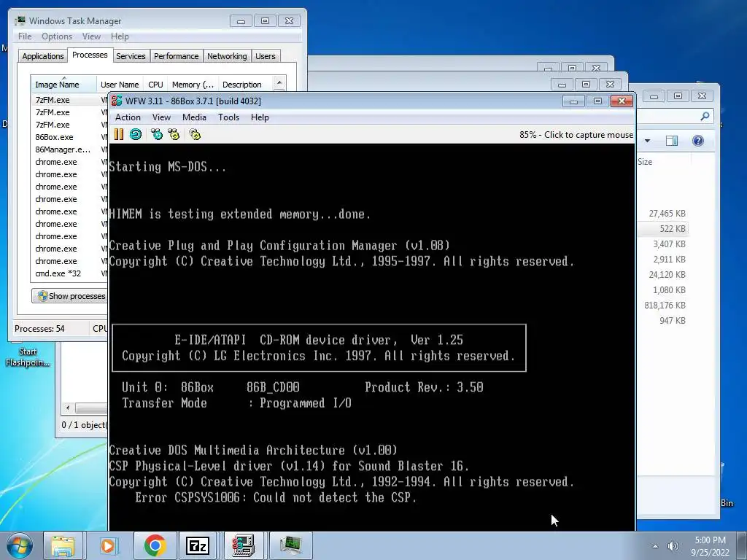
Task: Open 7-Zip from taskbar
Action: tap(198, 545)
